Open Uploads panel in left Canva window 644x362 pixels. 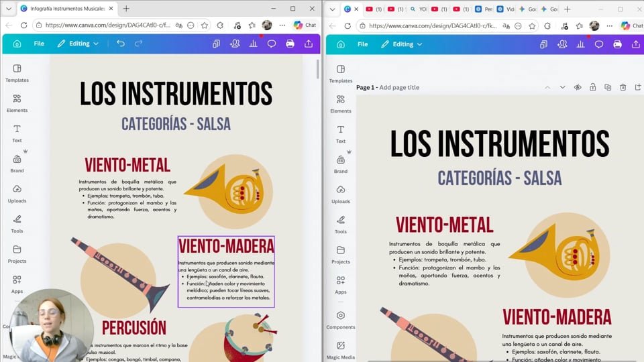[17, 194]
